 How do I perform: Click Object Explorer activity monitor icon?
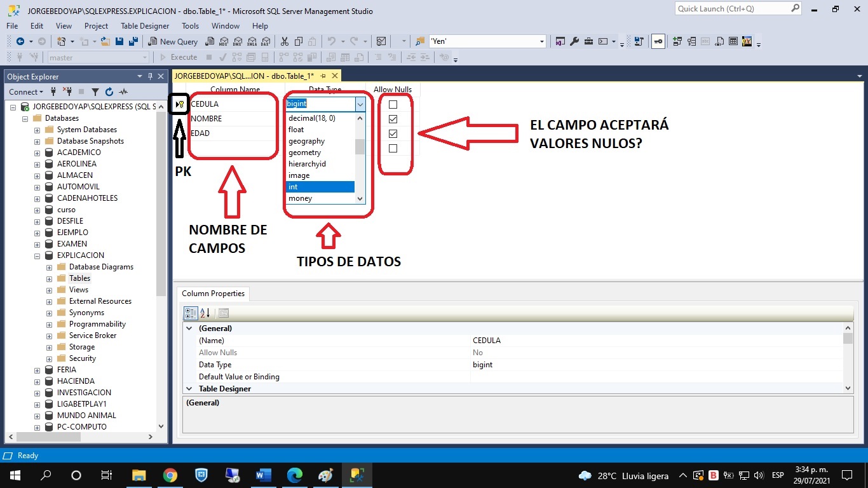(123, 91)
